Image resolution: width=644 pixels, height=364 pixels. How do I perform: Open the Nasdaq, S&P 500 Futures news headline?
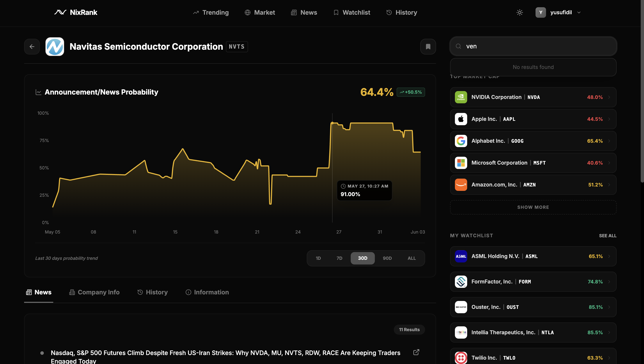tap(225, 357)
